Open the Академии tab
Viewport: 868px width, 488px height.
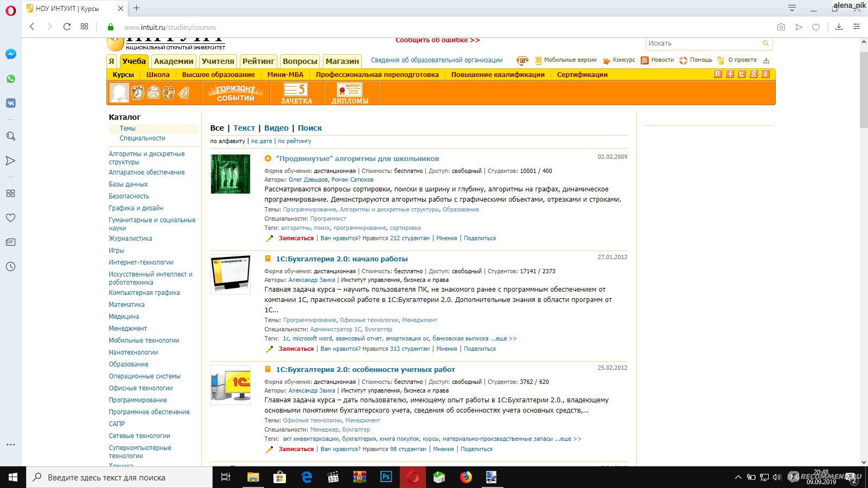point(174,61)
